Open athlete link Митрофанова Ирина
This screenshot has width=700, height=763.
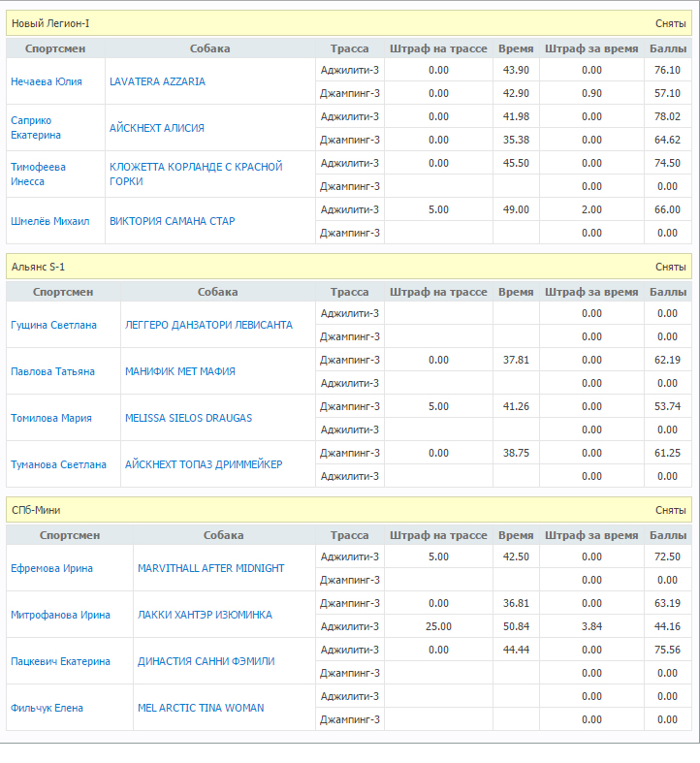[x=60, y=616]
